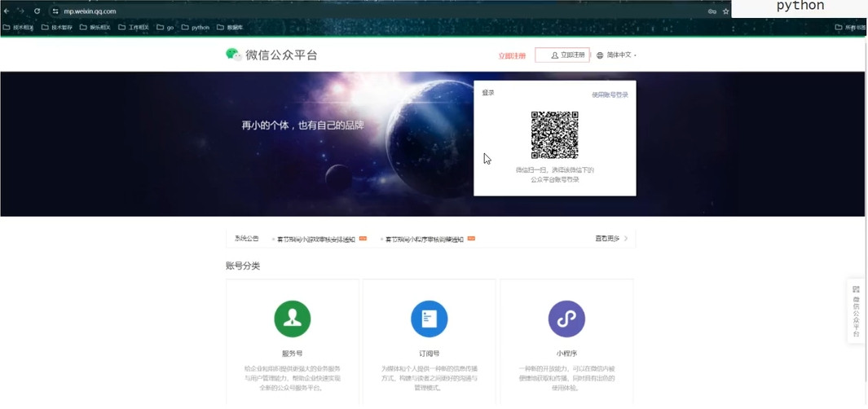
Task: Click the red 立即注册 text link
Action: (512, 56)
